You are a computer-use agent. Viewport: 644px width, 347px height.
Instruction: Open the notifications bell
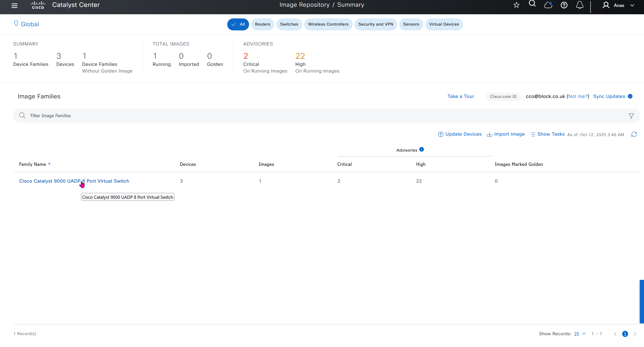579,5
